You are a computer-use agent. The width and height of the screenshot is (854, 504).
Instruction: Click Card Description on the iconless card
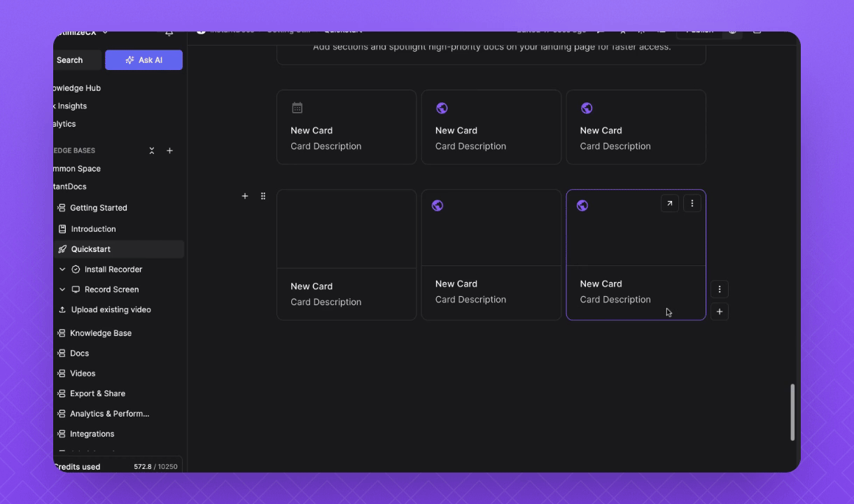(326, 302)
